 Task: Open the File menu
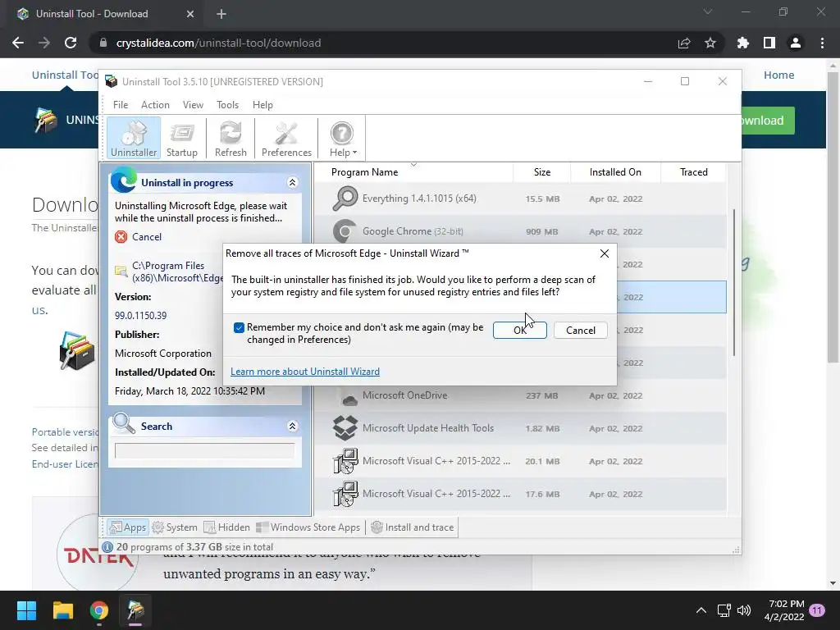click(121, 105)
